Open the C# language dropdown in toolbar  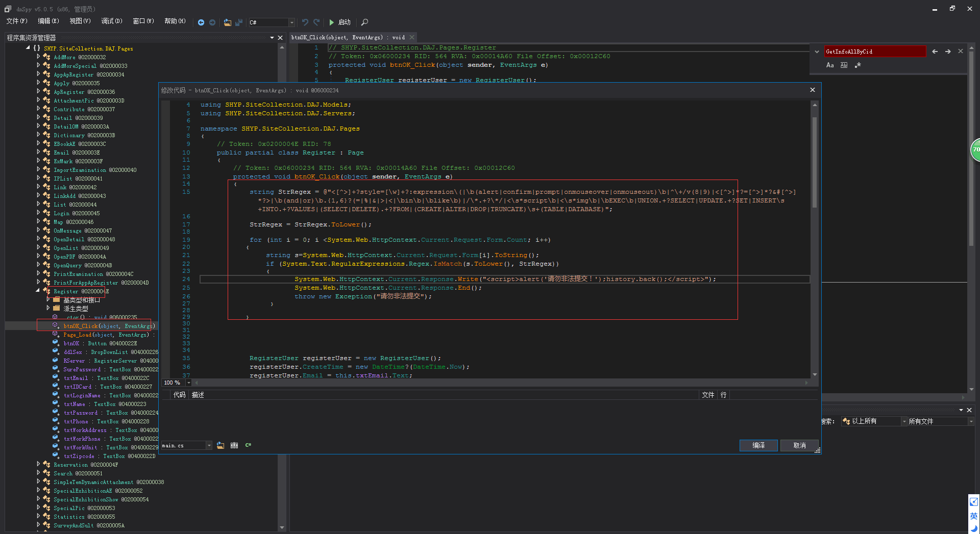point(291,22)
